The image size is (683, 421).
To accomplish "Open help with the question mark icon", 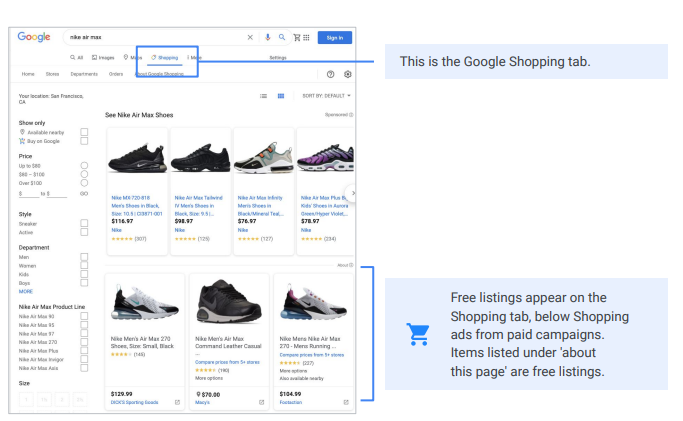I will point(331,74).
